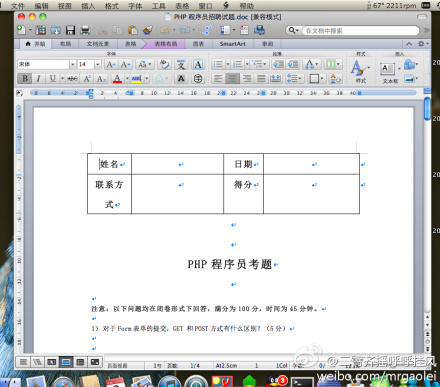Click the 姓名 table cell
This screenshot has width=440, height=387.
coord(110,164)
